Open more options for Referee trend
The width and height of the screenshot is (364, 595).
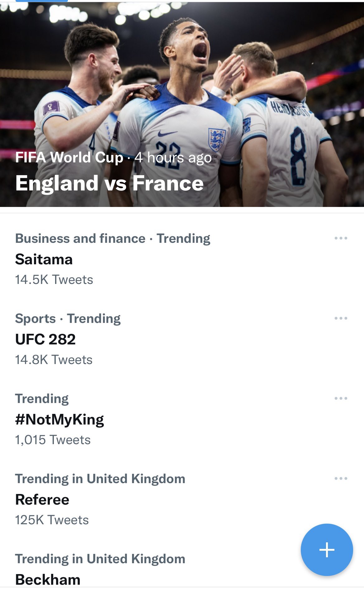pyautogui.click(x=341, y=479)
